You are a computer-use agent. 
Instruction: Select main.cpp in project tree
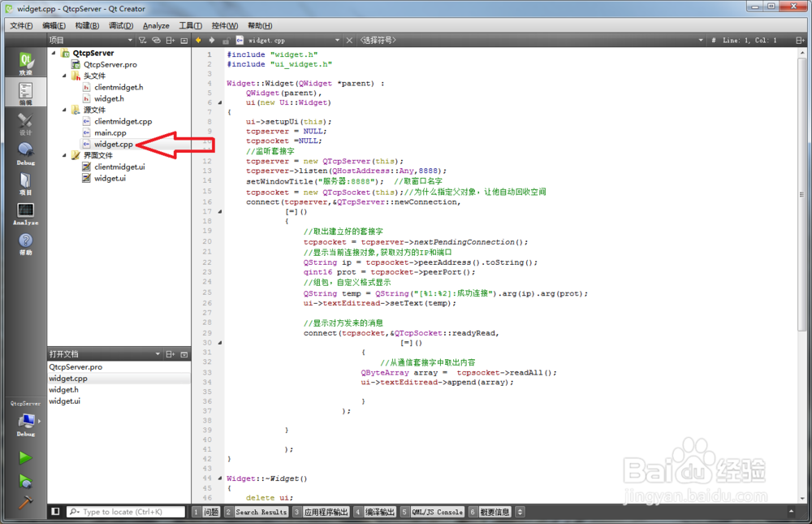pos(110,132)
